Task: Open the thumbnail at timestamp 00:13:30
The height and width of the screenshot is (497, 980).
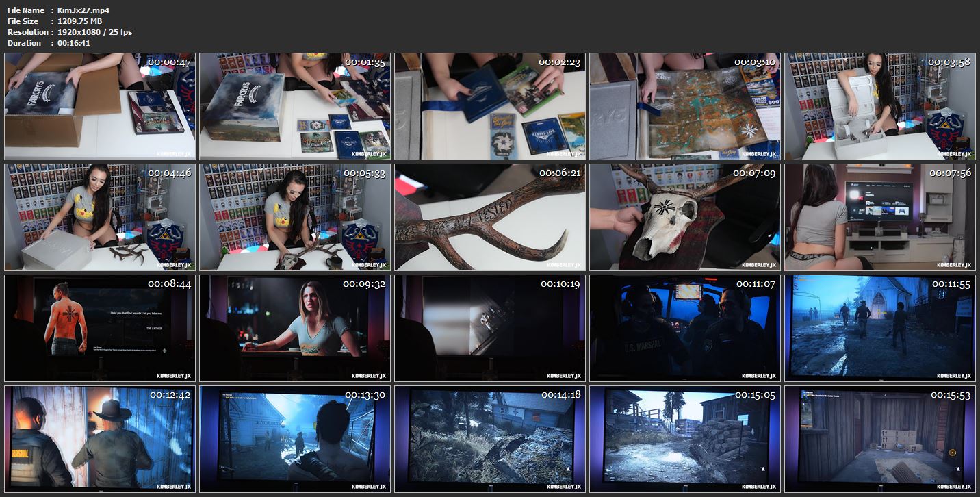Action: [x=295, y=439]
